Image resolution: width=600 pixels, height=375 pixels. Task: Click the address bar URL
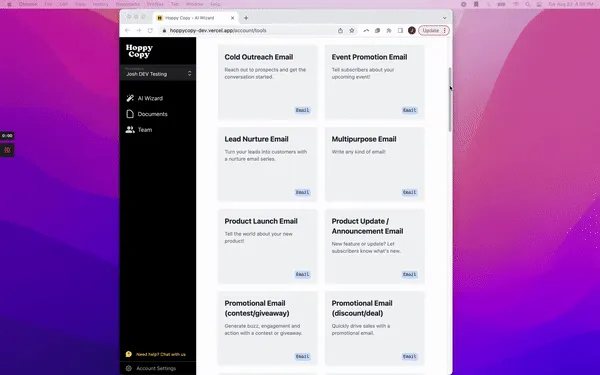(218, 30)
